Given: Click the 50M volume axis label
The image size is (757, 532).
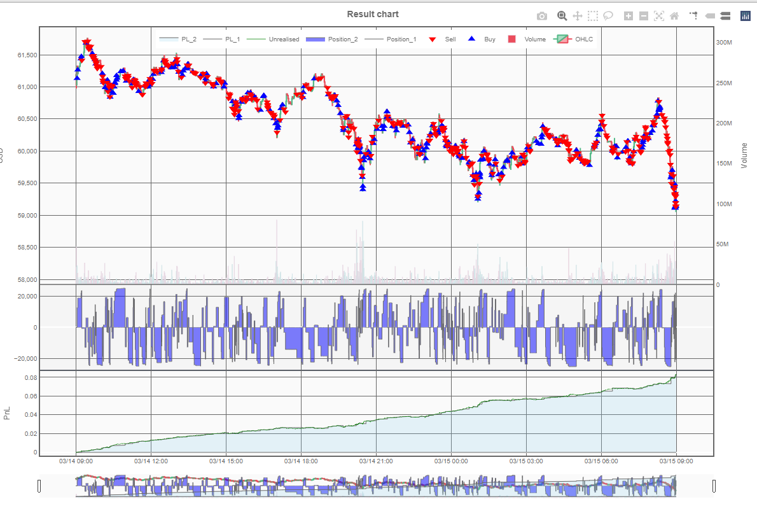Looking at the screenshot, I should click(x=722, y=244).
